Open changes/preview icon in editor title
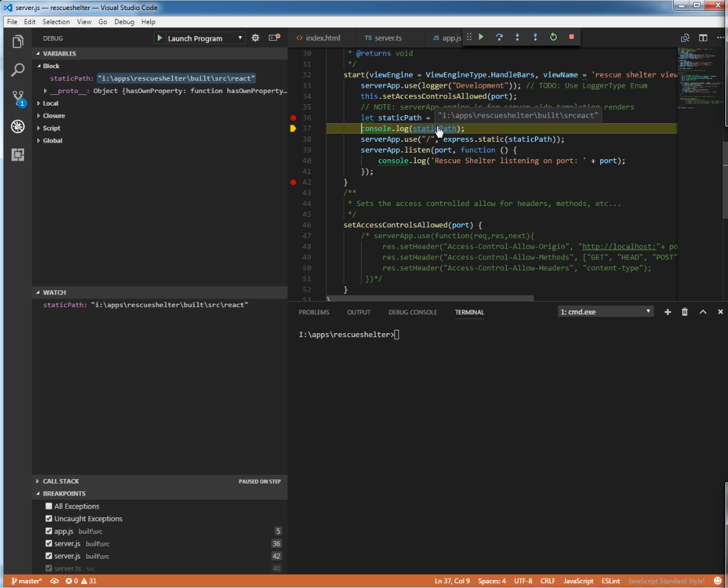Image resolution: width=728 pixels, height=588 pixels. tap(685, 38)
